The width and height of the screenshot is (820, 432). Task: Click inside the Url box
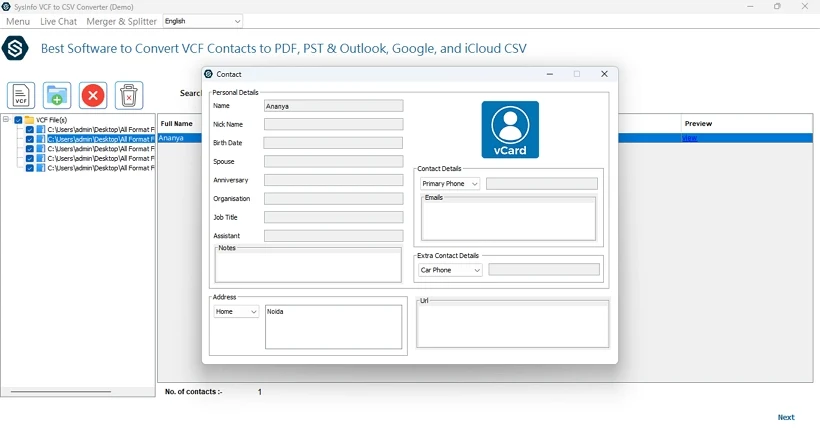tap(512, 325)
